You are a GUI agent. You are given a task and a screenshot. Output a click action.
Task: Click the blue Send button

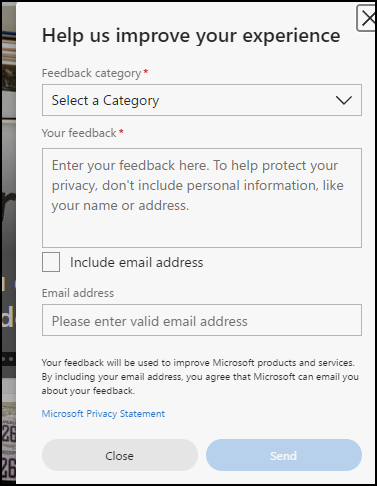tap(284, 455)
